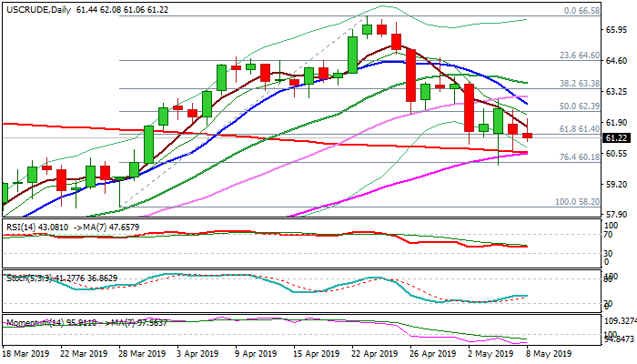Viewport: 637px width, 364px height.
Task: Pick the 50.0 62.39 Fibonacci level label
Action: click(x=579, y=106)
